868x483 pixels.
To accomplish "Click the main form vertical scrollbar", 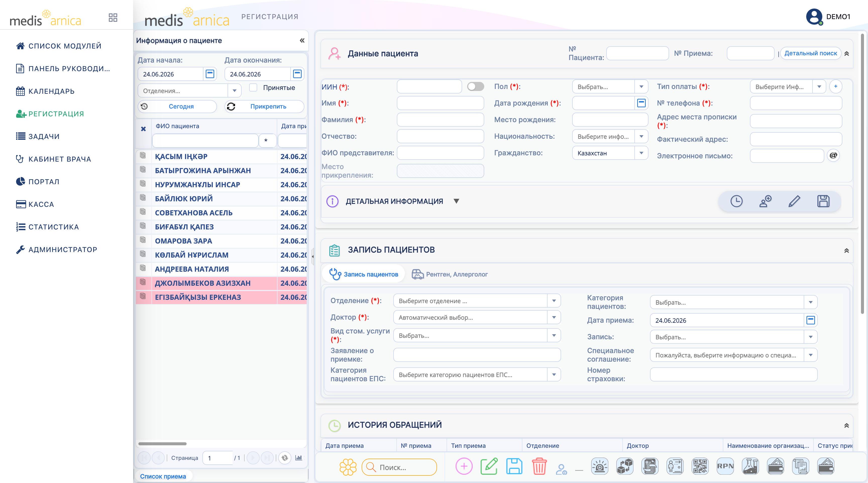I will click(x=862, y=174).
